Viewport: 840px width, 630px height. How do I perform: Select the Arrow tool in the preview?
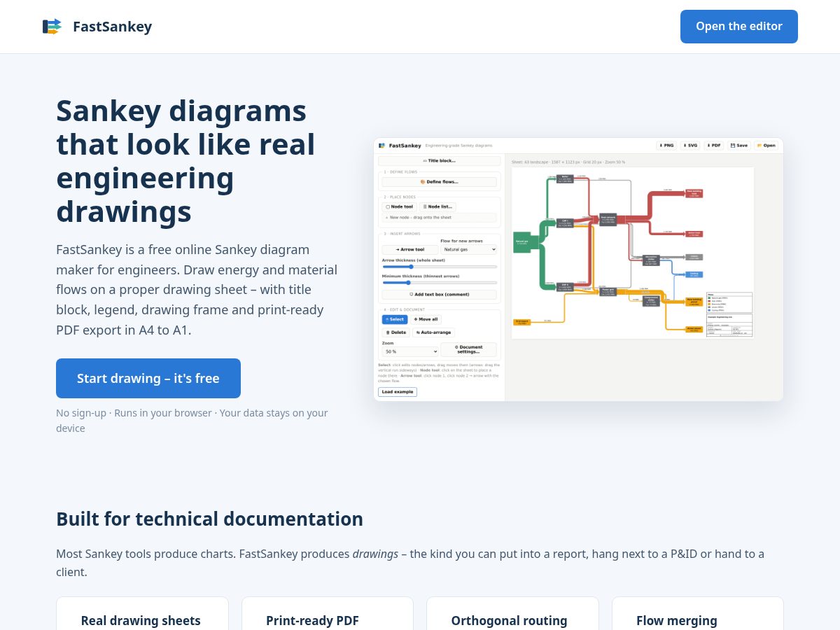click(x=409, y=249)
